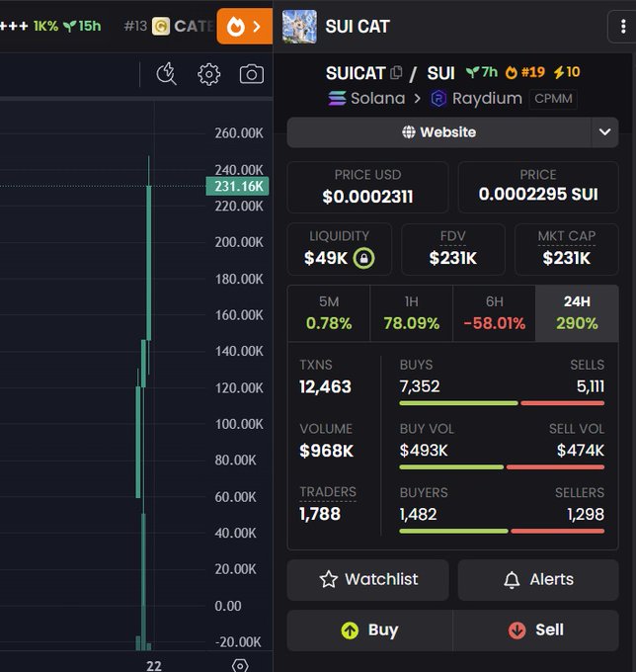
Task: Open the trending fire arrow button
Action: click(x=245, y=27)
